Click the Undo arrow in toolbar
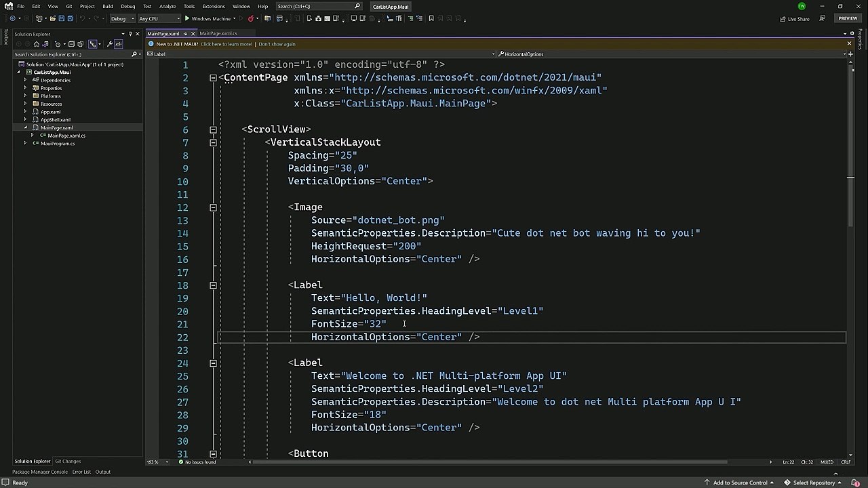This screenshot has width=868, height=488. [82, 19]
